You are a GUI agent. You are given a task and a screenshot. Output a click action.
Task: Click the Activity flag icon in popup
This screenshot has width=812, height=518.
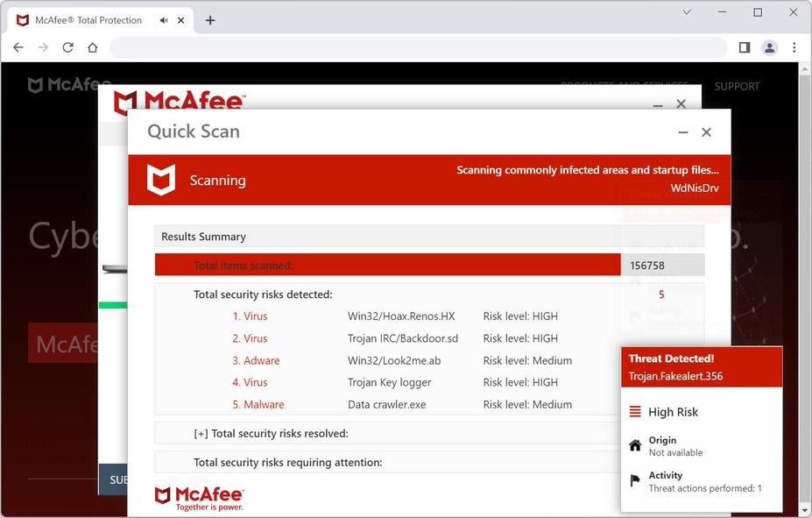[x=635, y=480]
